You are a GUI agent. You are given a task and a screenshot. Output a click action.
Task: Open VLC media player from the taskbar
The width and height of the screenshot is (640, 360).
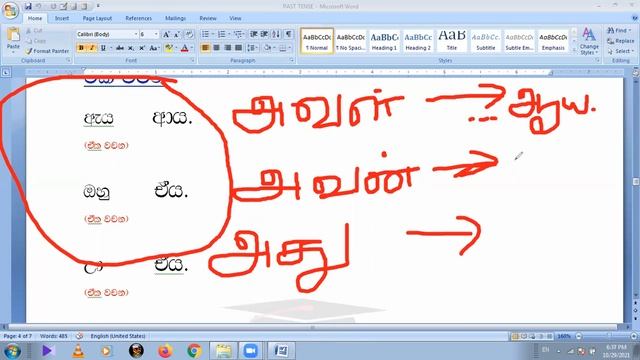tap(78, 351)
